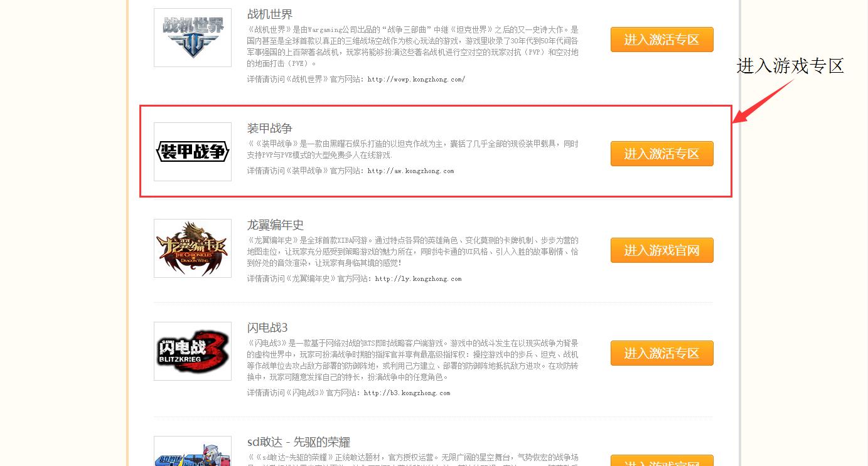868x466 pixels.
Task: Visit the ly.kongzhong.com website link
Action: pyautogui.click(x=419, y=278)
